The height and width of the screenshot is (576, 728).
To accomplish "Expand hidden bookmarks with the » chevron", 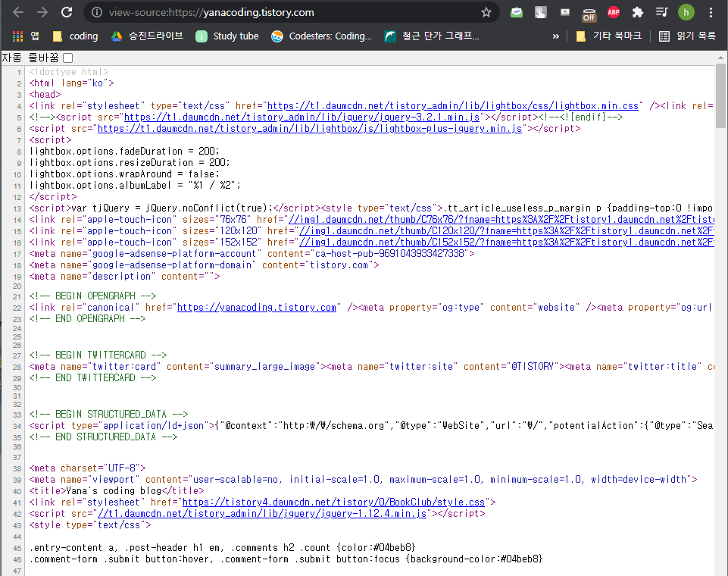I will point(556,36).
